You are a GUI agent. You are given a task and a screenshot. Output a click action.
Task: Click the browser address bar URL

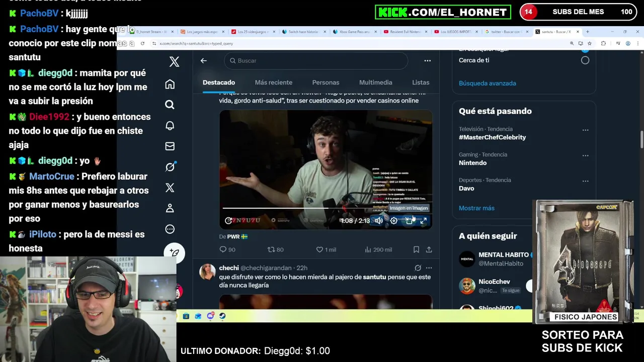tap(196, 44)
